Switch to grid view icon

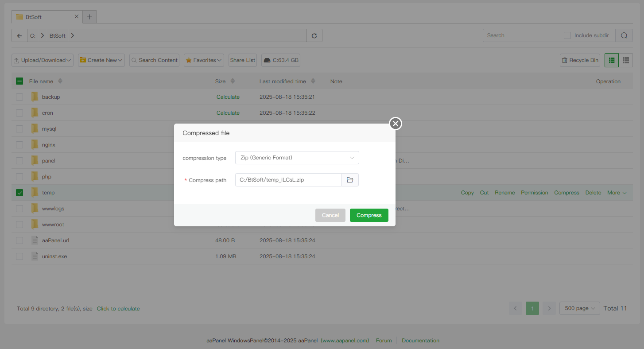coord(625,60)
